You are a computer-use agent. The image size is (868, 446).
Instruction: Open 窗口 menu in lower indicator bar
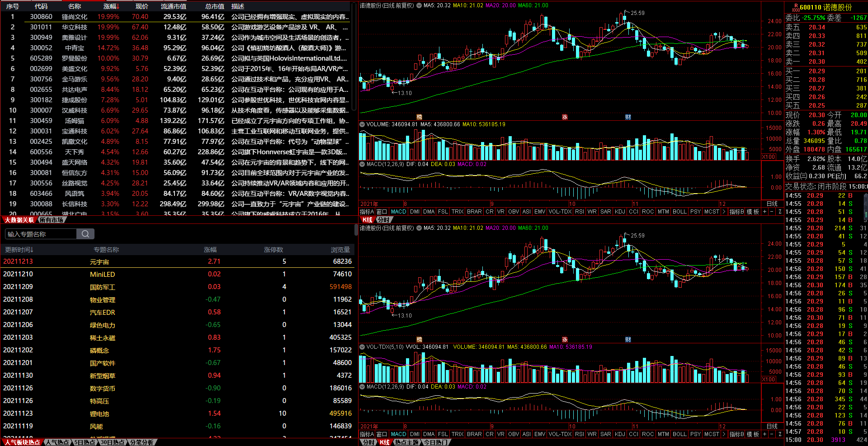tap(382, 434)
